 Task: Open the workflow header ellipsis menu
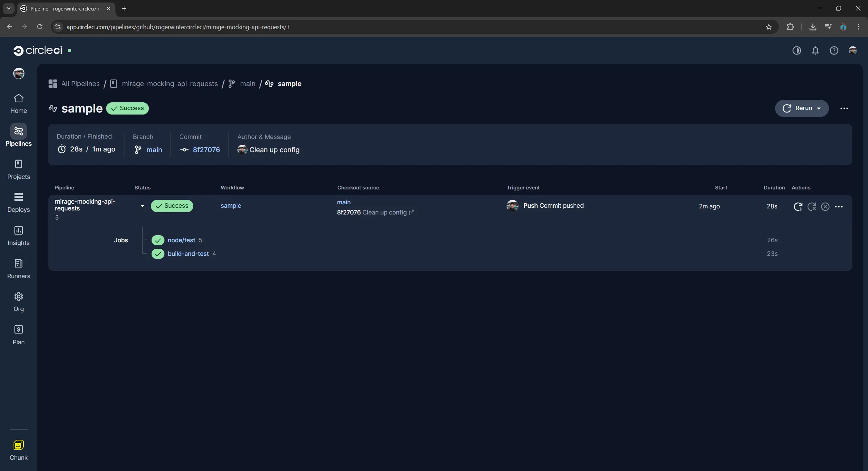[844, 108]
